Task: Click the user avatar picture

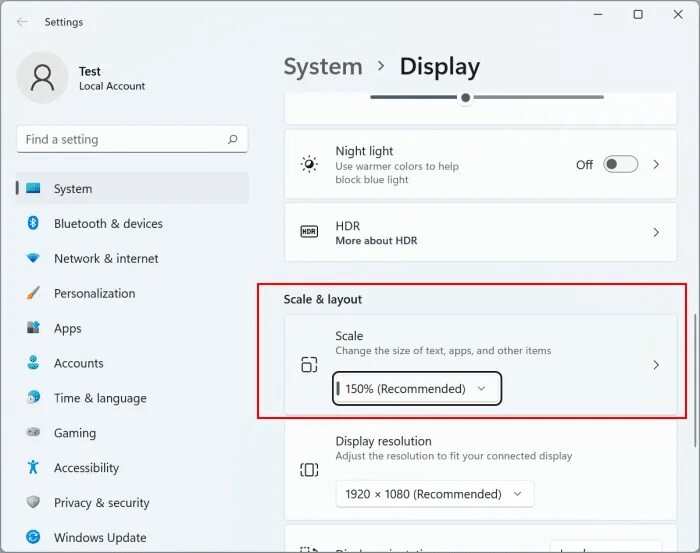Action: pyautogui.click(x=42, y=77)
